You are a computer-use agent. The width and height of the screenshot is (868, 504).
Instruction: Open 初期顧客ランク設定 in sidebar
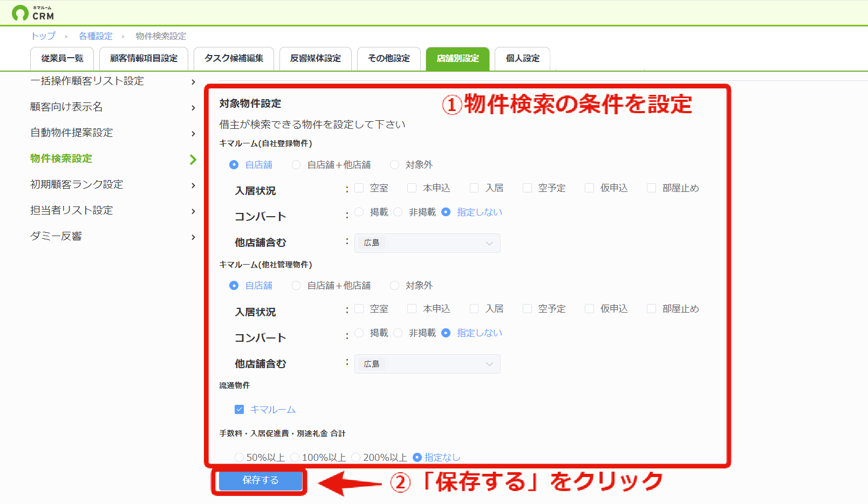[77, 184]
